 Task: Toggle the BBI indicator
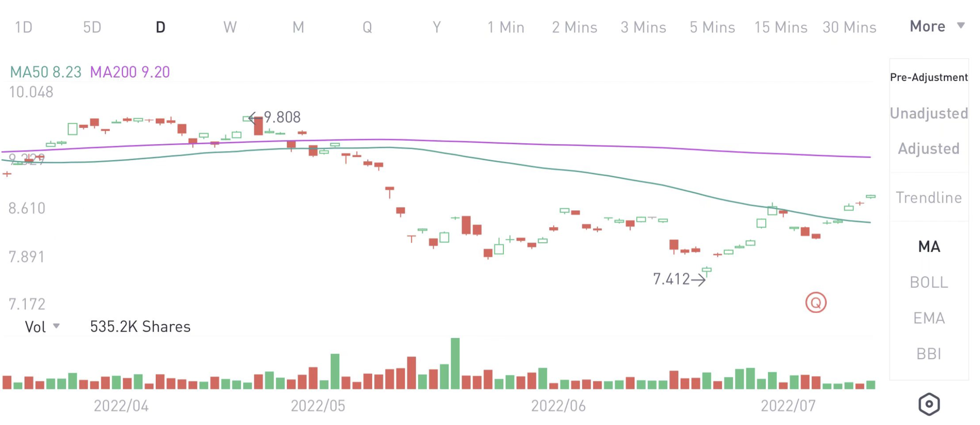tap(929, 354)
